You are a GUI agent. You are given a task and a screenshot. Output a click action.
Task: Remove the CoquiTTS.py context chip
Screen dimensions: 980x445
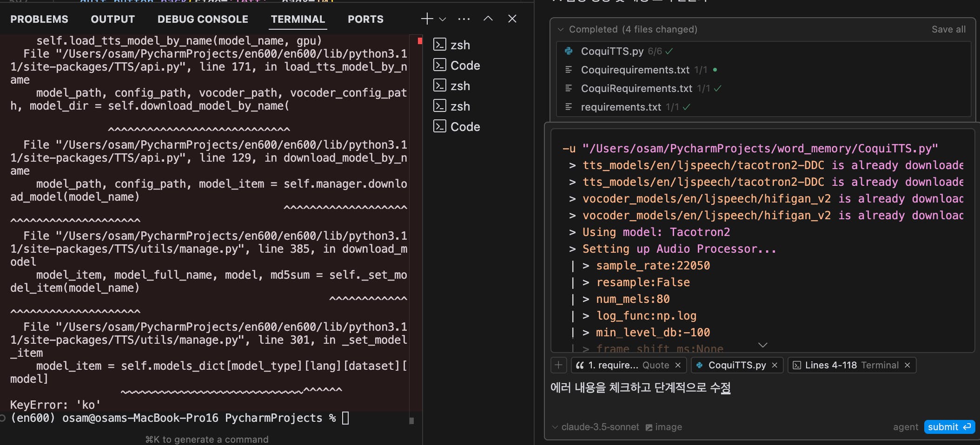click(775, 365)
